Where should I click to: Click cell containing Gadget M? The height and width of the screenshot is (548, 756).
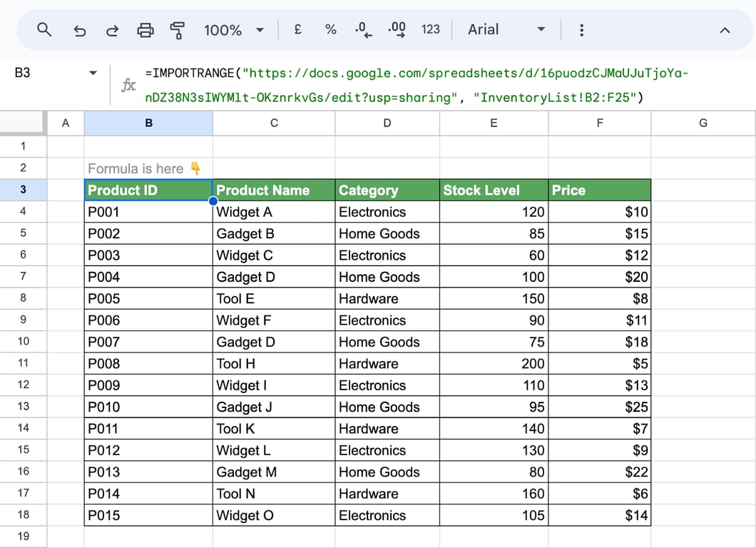[274, 472]
